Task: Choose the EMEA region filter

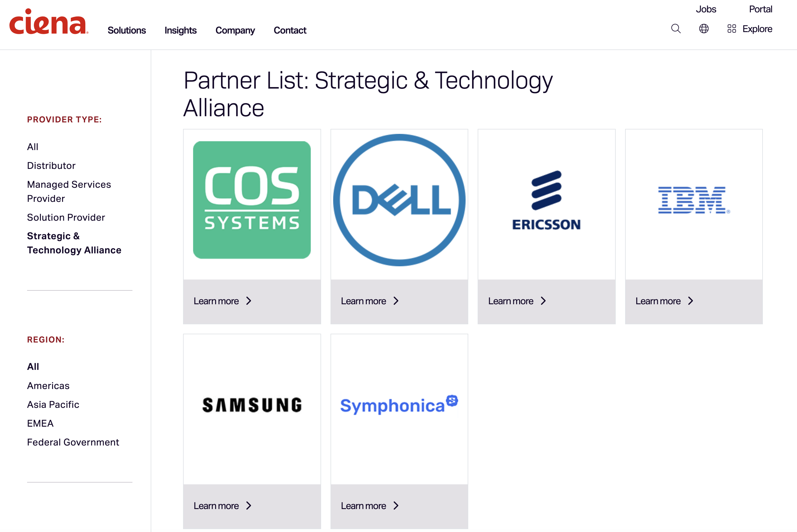Action: pos(40,423)
